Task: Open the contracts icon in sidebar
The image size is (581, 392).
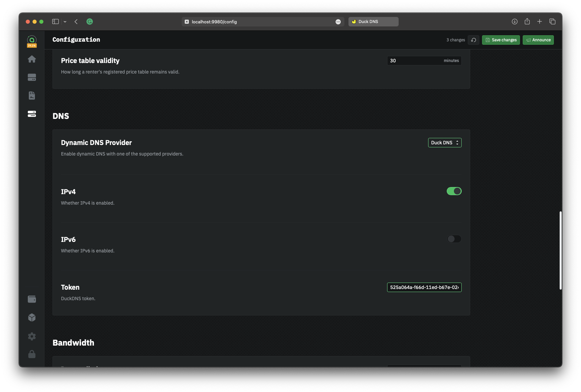Action: pyautogui.click(x=32, y=96)
